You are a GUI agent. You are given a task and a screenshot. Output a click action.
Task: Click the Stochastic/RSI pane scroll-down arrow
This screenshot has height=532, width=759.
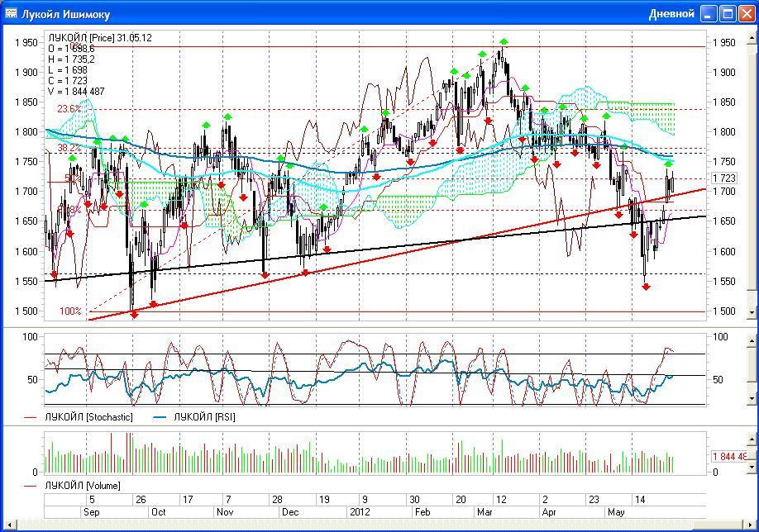click(752, 398)
